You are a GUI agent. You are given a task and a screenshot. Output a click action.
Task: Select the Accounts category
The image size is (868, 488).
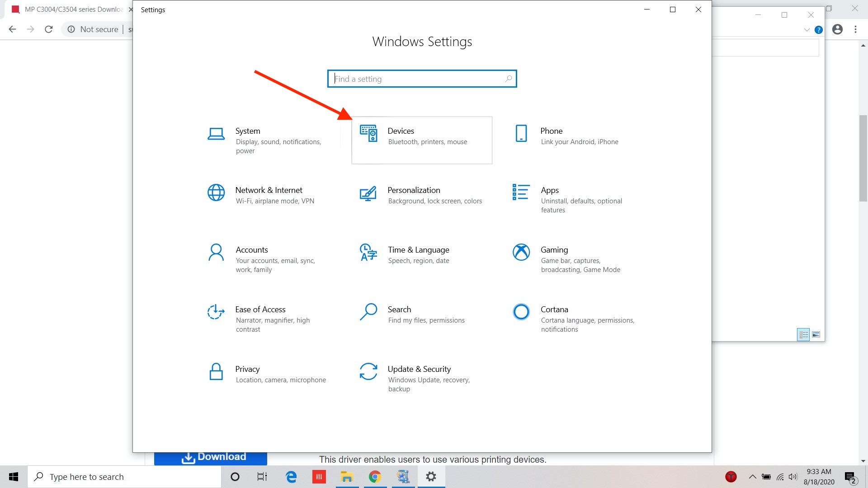(251, 250)
